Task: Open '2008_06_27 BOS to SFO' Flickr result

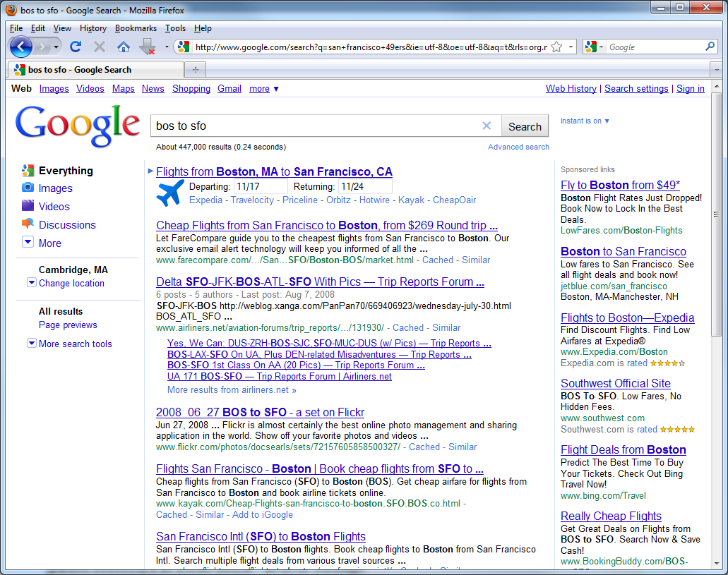Action: point(260,412)
